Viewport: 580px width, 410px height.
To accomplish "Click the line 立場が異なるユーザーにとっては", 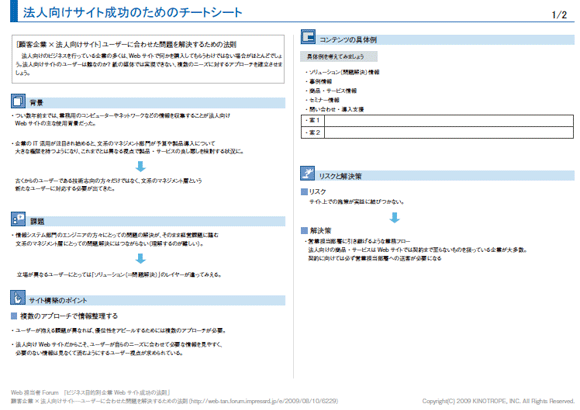I will pos(119,275).
